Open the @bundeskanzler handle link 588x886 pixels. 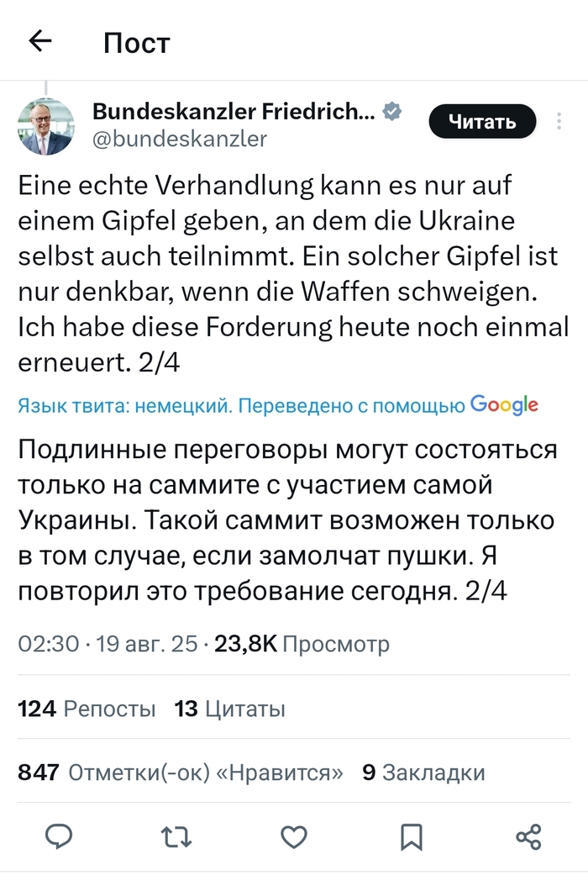179,138
